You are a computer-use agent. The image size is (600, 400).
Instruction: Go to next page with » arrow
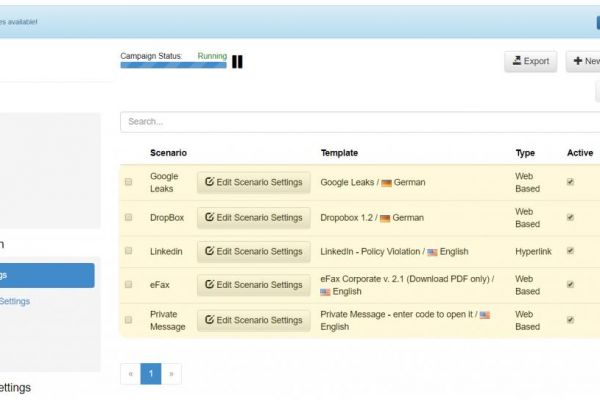coord(171,374)
